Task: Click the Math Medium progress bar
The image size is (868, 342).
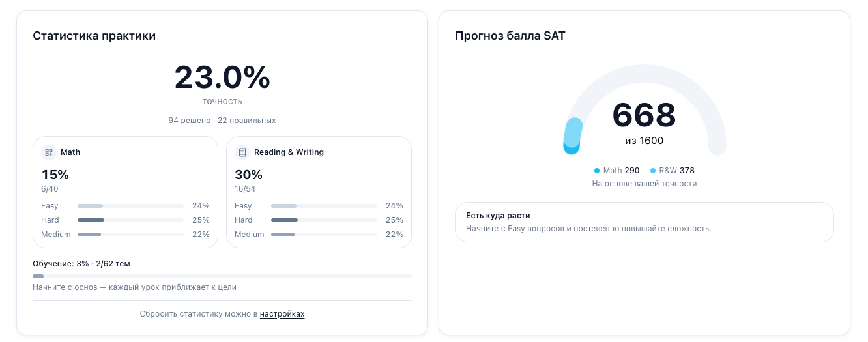Action: tap(130, 235)
